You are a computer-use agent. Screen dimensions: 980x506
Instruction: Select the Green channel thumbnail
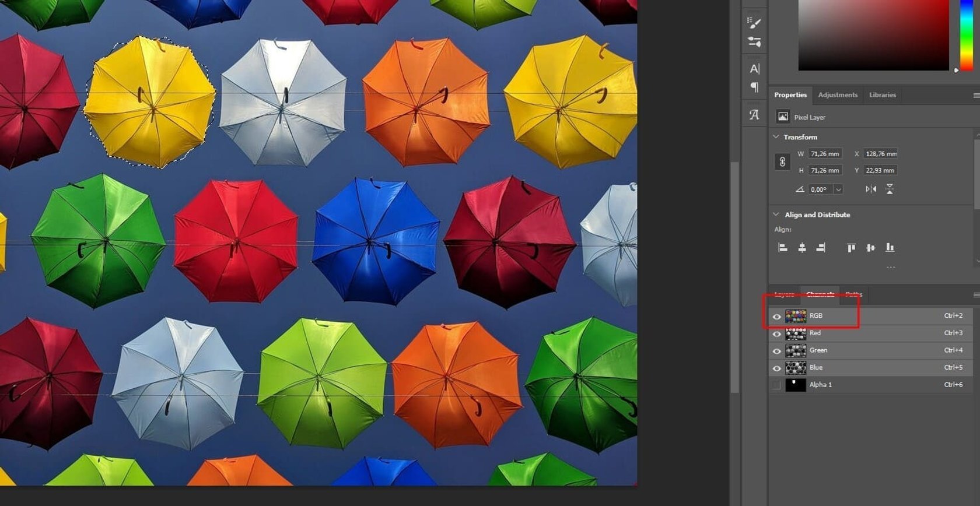796,350
